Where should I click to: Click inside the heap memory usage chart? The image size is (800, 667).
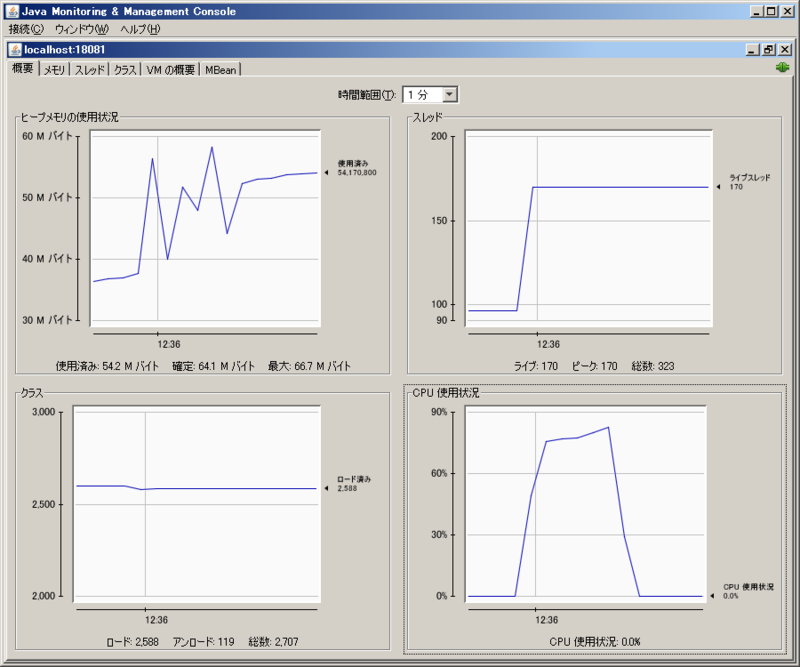point(205,228)
